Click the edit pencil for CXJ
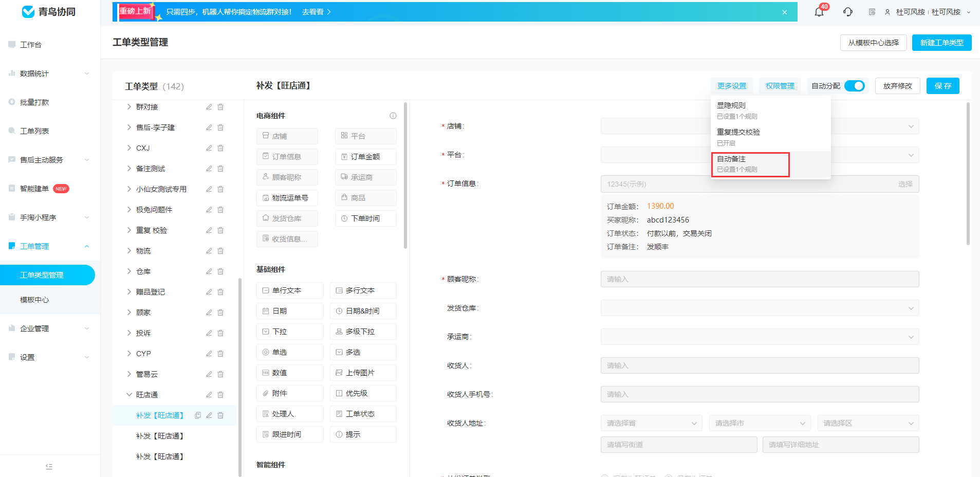 pyautogui.click(x=209, y=148)
